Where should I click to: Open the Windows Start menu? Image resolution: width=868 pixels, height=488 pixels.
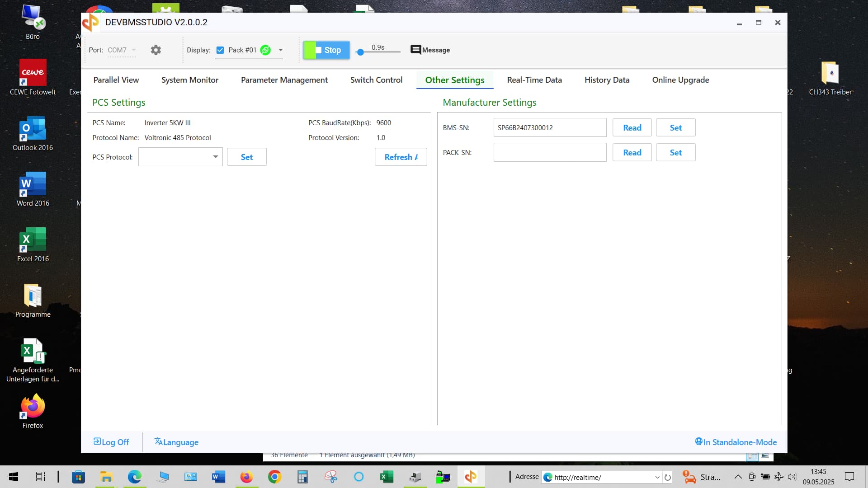pyautogui.click(x=14, y=477)
